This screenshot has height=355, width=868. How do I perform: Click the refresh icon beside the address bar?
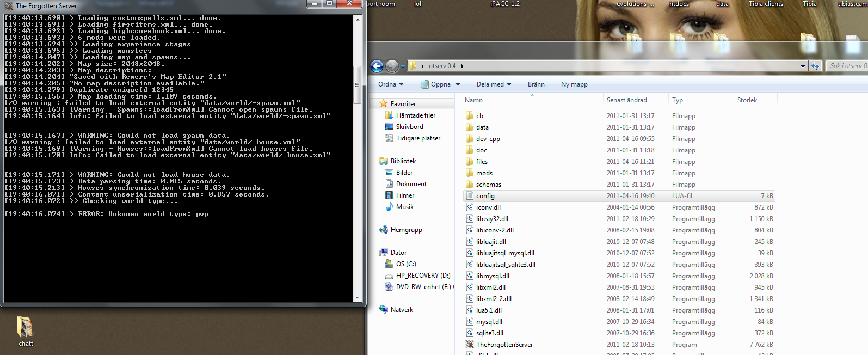[815, 66]
